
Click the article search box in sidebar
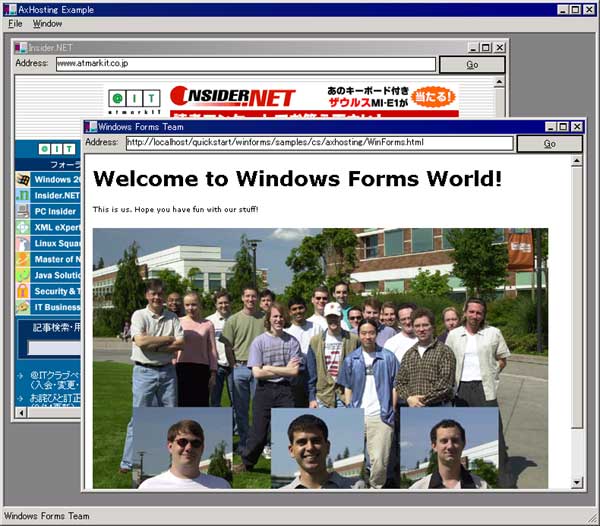tap(54, 348)
